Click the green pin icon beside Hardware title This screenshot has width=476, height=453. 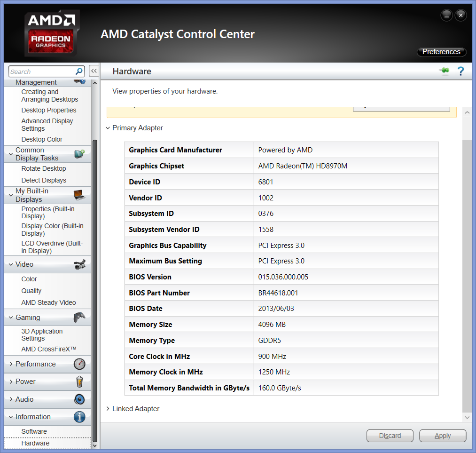[x=444, y=71]
